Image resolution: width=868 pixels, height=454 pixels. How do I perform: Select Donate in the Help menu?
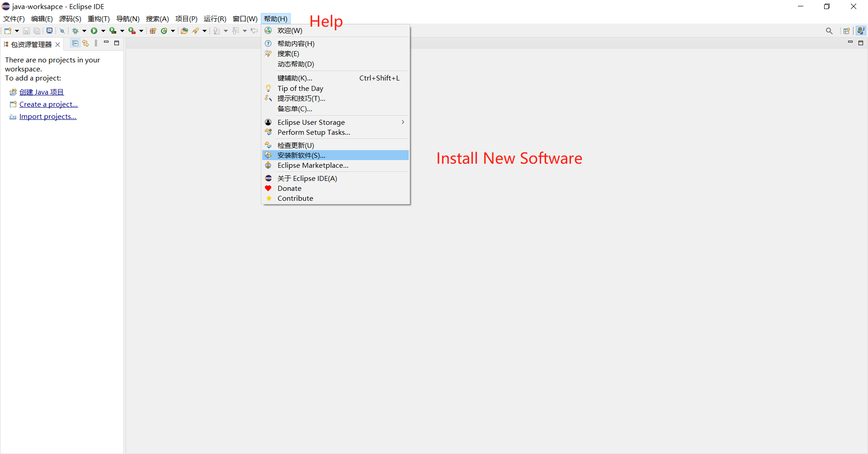[x=335, y=189]
